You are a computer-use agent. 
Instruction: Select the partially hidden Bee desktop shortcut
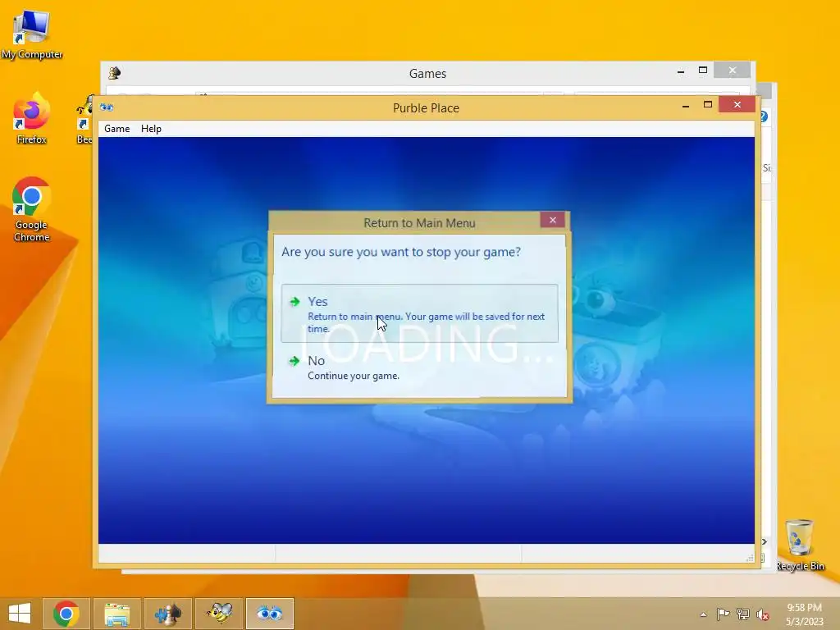tap(84, 121)
